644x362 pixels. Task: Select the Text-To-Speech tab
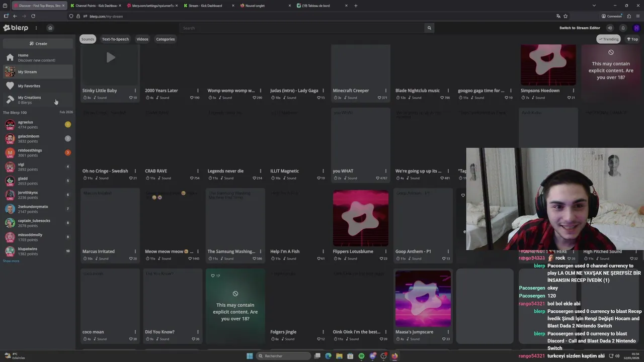[115, 39]
